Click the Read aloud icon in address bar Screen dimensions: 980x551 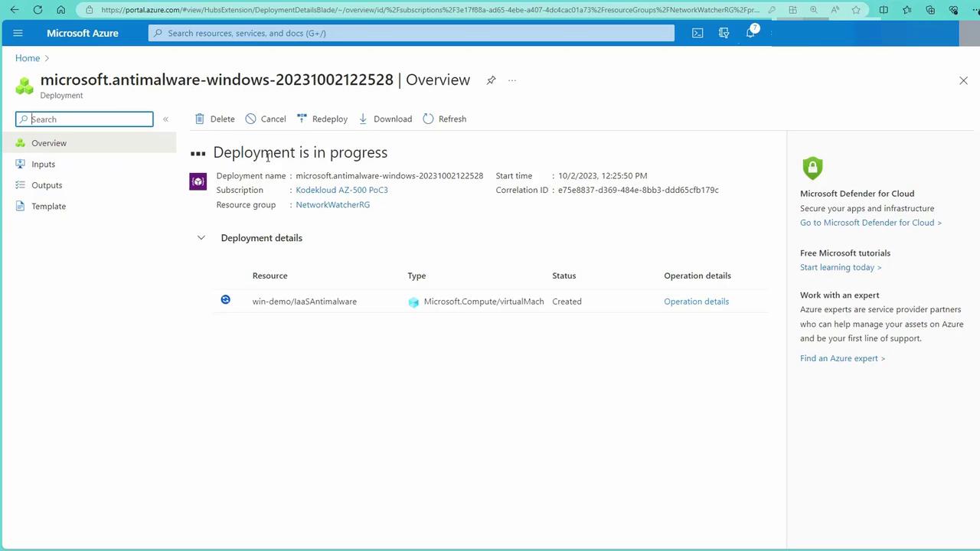coord(835,10)
